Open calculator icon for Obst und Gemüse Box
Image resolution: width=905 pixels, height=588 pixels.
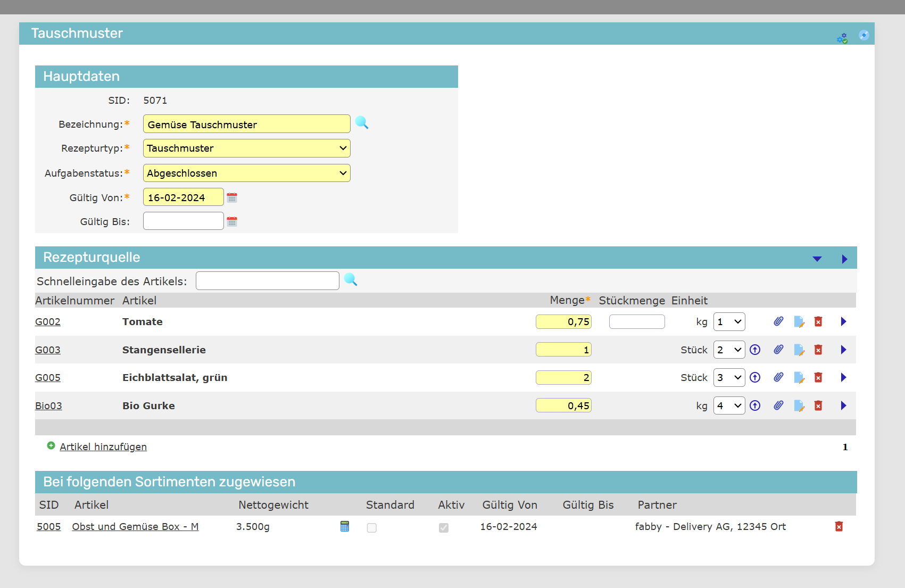(x=345, y=526)
